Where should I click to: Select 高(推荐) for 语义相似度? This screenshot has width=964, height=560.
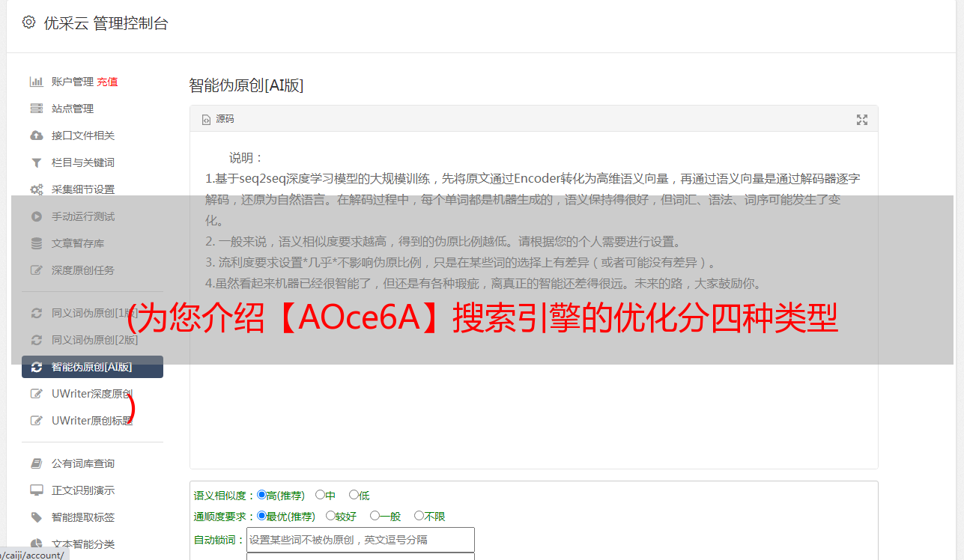click(x=261, y=495)
